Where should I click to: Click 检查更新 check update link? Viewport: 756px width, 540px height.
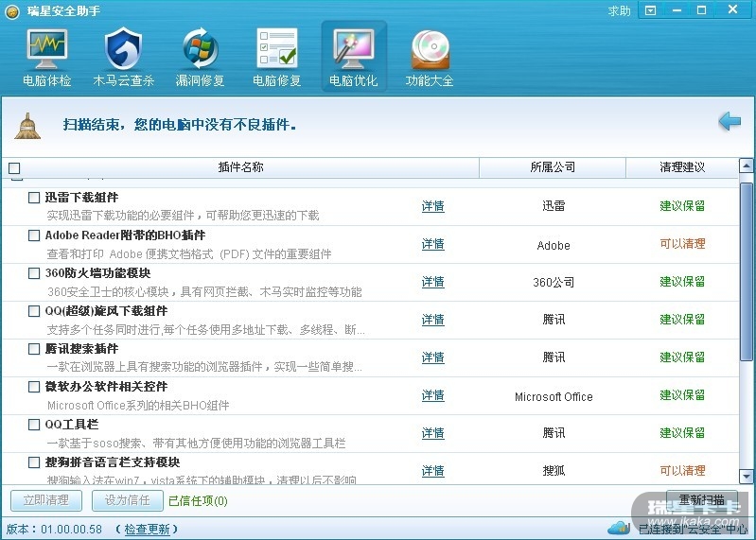point(147,530)
